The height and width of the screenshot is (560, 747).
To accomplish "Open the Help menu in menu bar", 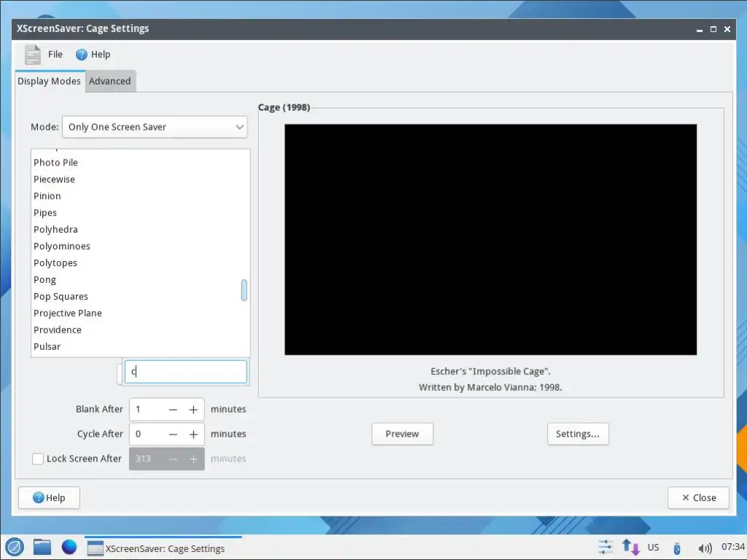I will 101,54.
